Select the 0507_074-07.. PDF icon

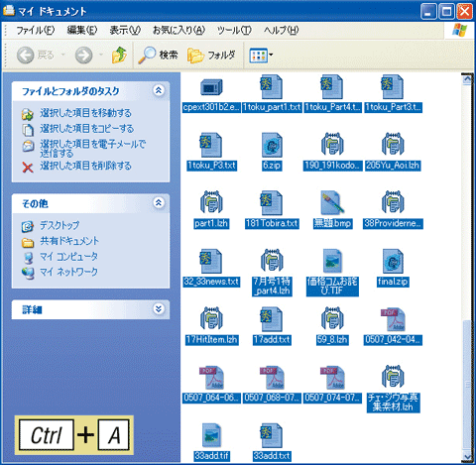[332, 378]
